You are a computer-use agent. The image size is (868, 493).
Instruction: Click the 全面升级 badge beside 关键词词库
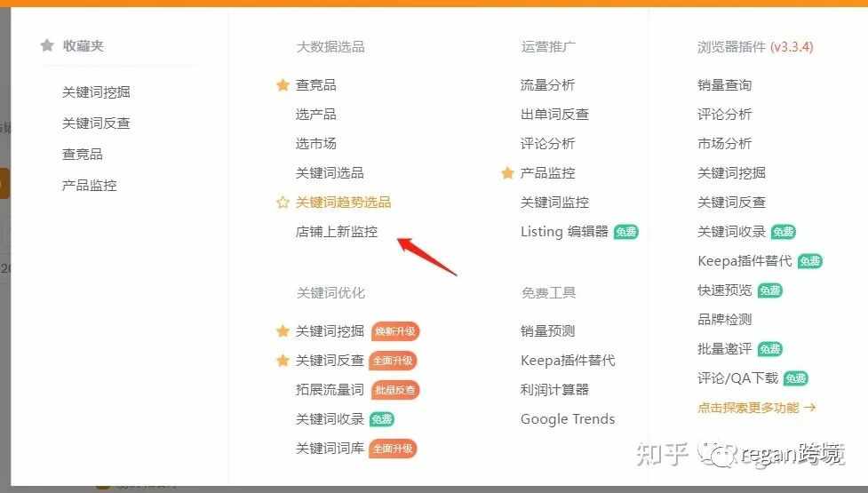[x=393, y=449]
